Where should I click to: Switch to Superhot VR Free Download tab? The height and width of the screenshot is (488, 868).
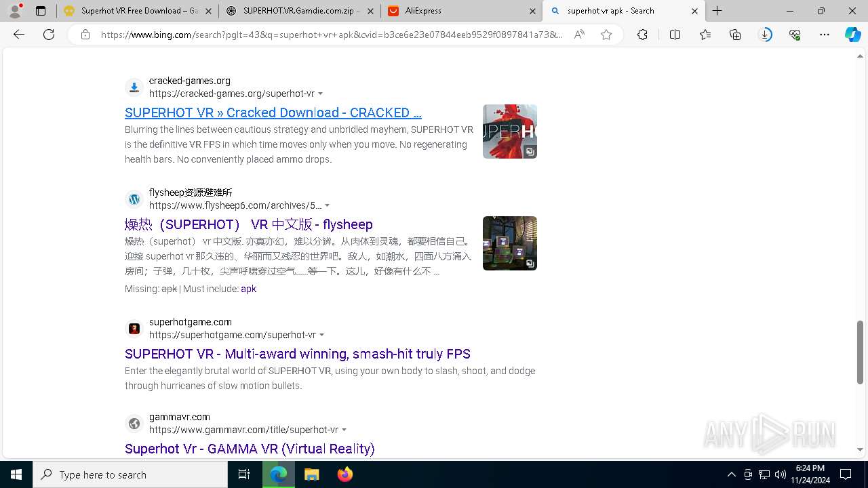point(137,11)
